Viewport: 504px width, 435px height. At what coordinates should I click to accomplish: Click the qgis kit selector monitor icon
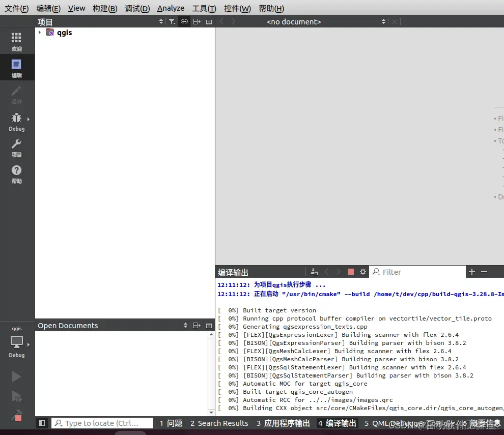pos(16,342)
